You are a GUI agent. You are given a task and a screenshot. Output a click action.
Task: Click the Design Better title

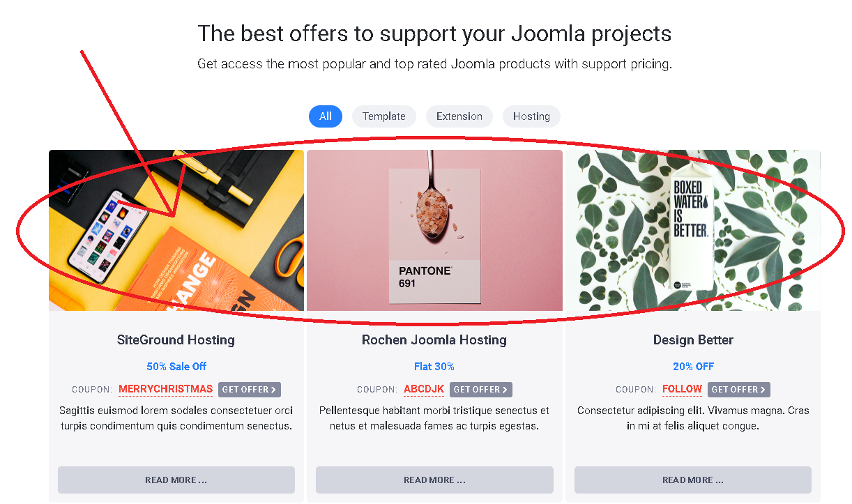pos(693,340)
